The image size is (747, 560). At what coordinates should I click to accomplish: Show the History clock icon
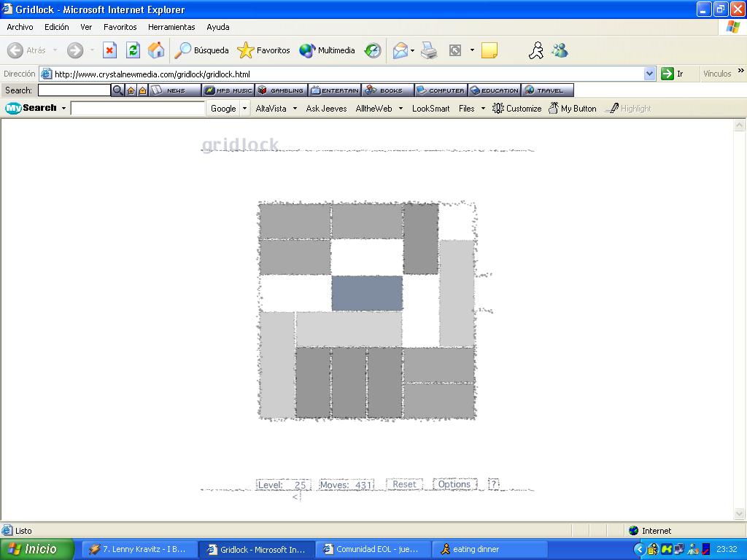[373, 50]
